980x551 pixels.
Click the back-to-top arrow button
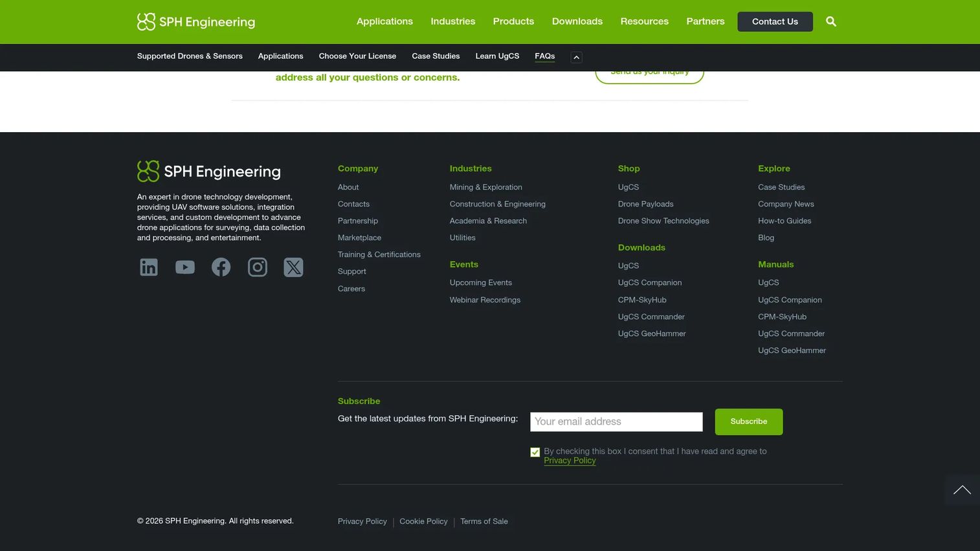tap(962, 490)
